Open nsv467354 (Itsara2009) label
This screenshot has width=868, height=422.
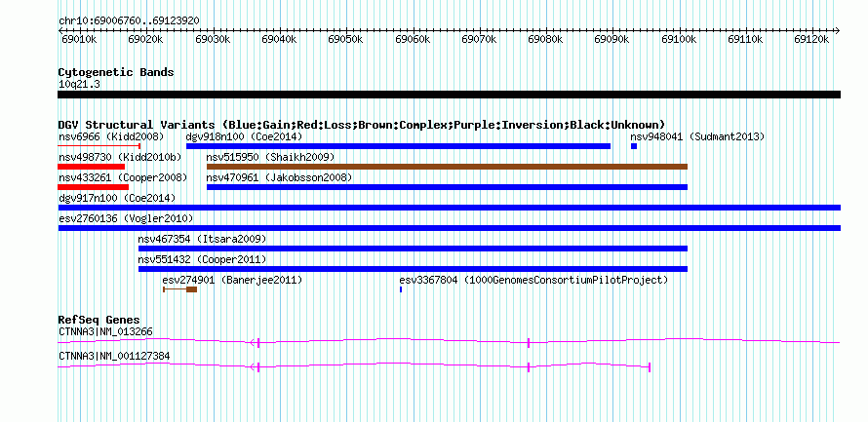point(202,239)
